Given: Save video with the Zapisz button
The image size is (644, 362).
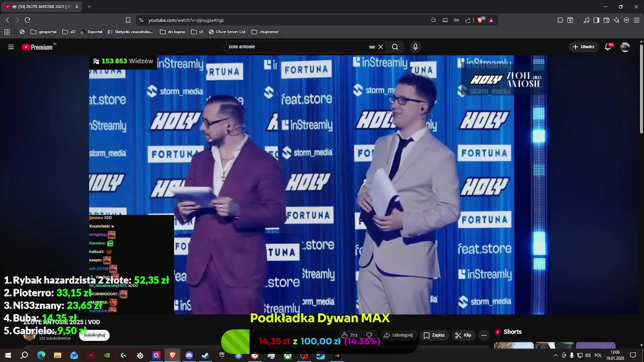Looking at the screenshot, I should (434, 335).
